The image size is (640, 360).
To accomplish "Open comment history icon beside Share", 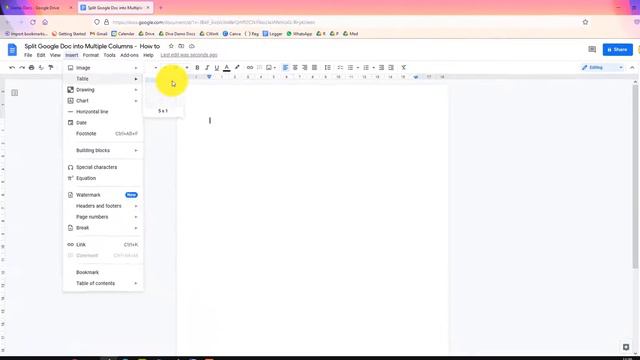I will click(592, 49).
